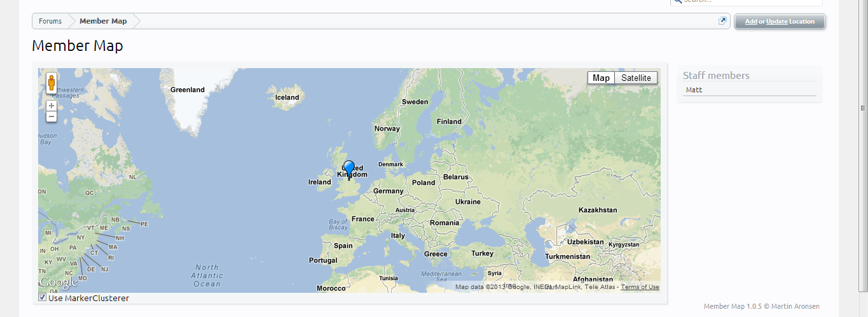Screen dimensions: 868x317
Task: Click the blue member marker pin over United Kingdom
Action: point(348,170)
